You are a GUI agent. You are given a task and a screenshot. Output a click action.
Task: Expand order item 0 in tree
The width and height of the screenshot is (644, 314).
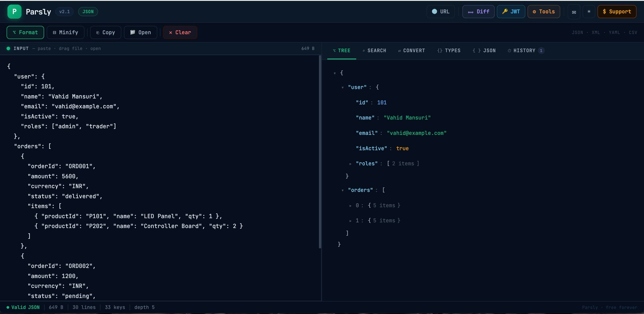click(x=351, y=205)
